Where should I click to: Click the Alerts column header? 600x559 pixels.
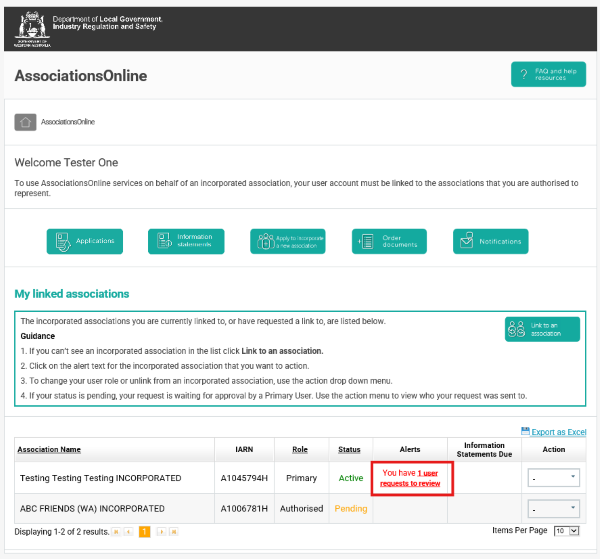click(x=410, y=450)
